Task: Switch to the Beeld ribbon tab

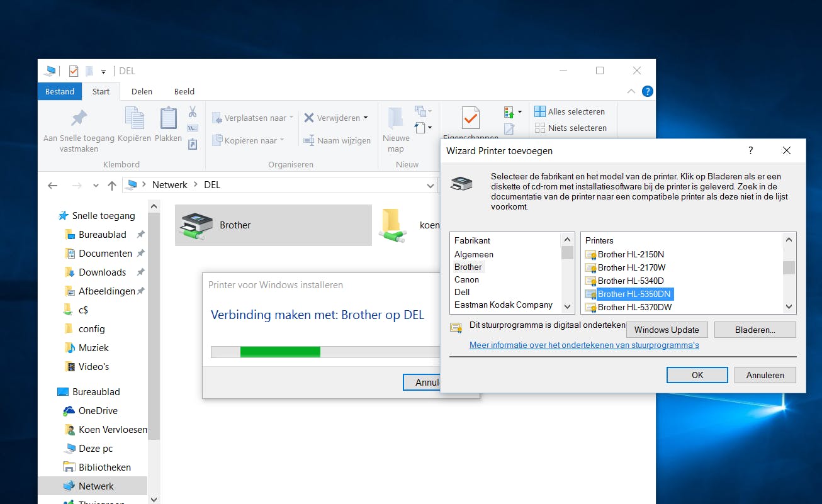Action: point(184,91)
